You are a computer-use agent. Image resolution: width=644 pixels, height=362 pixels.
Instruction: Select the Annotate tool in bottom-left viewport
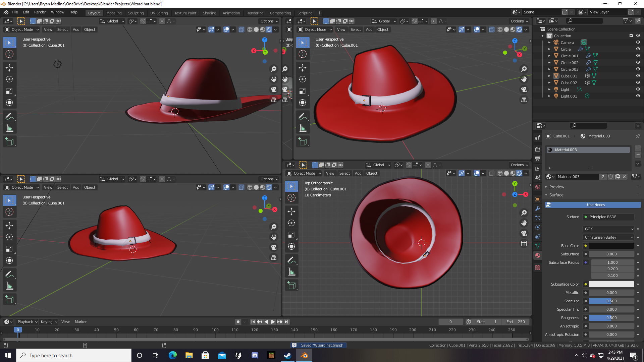pos(9,274)
